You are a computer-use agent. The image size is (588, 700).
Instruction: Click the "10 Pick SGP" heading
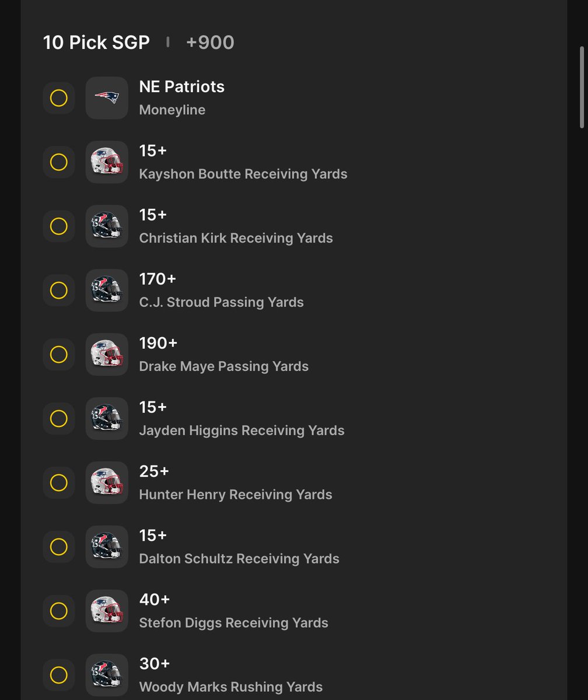pos(96,43)
